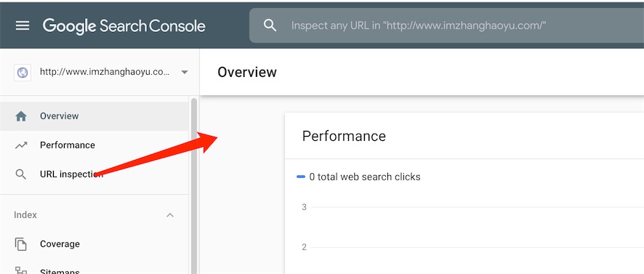Open the property selector dropdown arrow
This screenshot has width=644, height=274.
[185, 72]
